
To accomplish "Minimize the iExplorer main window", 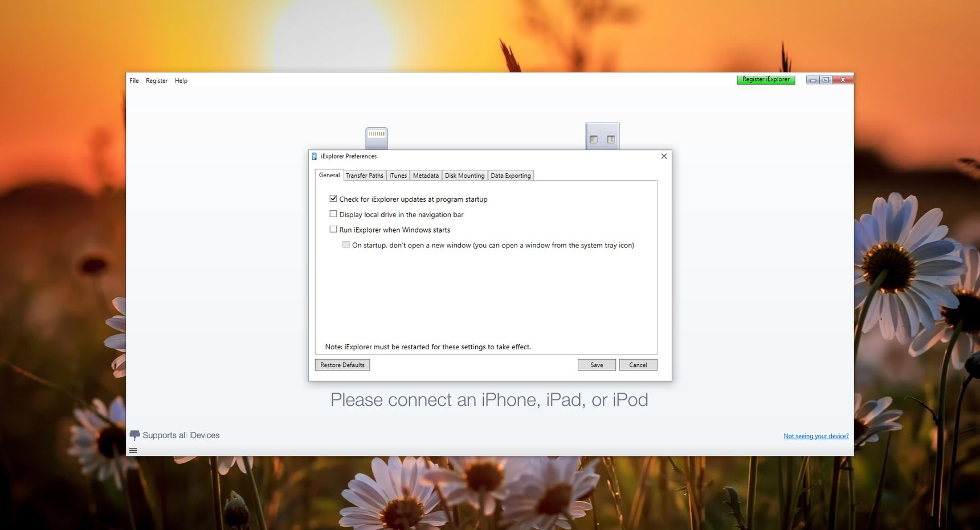I will (x=813, y=80).
